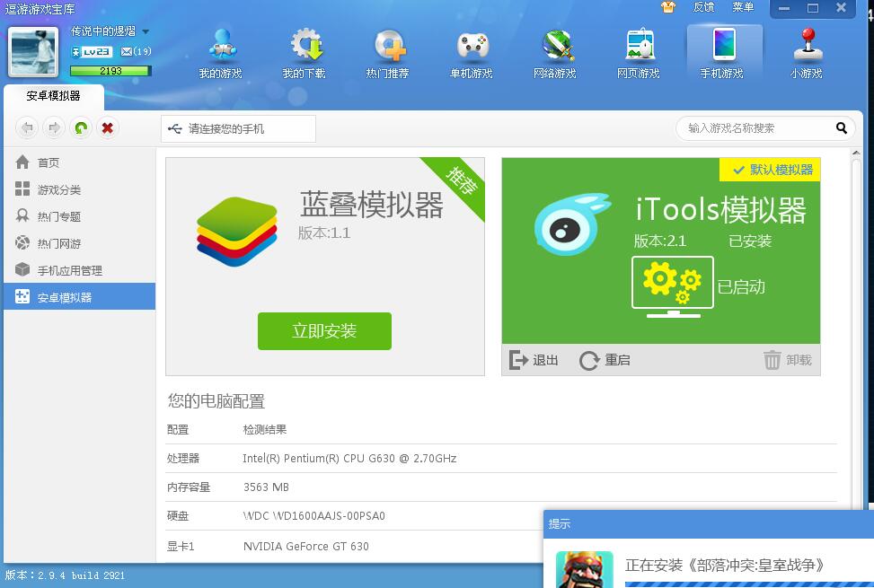The width and height of the screenshot is (874, 588).
Task: Click the Lv23 level badge
Action: tap(92, 52)
